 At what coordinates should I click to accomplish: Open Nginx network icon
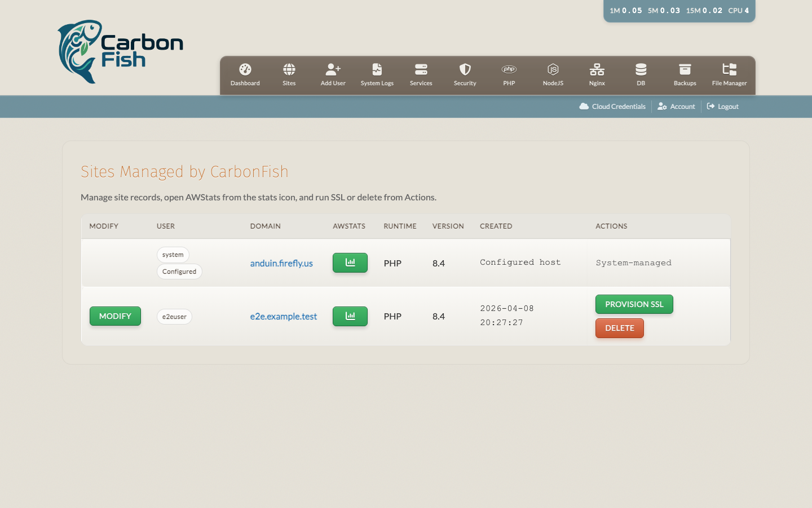coord(597,69)
